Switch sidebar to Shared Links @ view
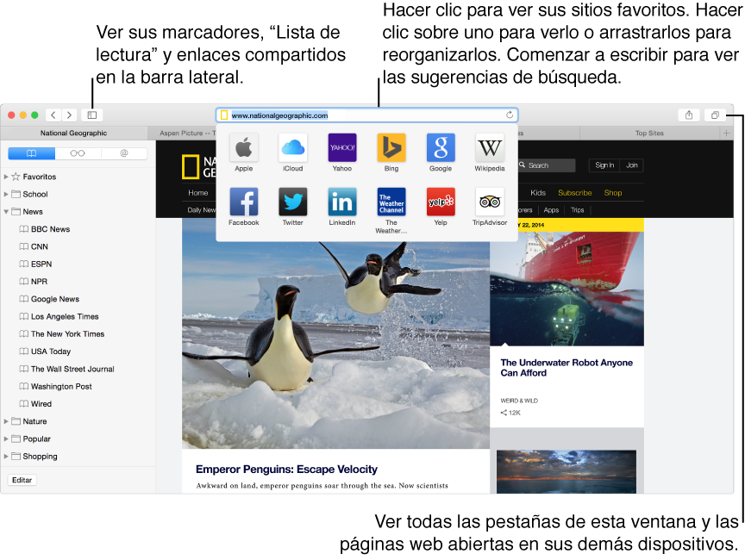The height and width of the screenshot is (560, 745). (x=123, y=153)
